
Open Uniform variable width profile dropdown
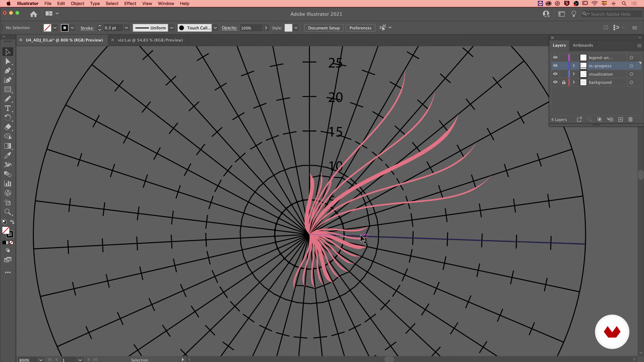[x=172, y=28]
